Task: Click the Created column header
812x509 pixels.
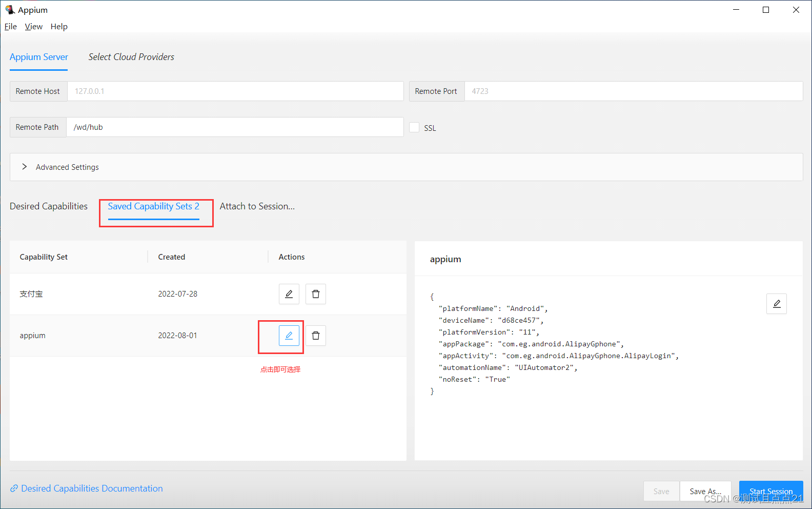Action: coord(172,257)
